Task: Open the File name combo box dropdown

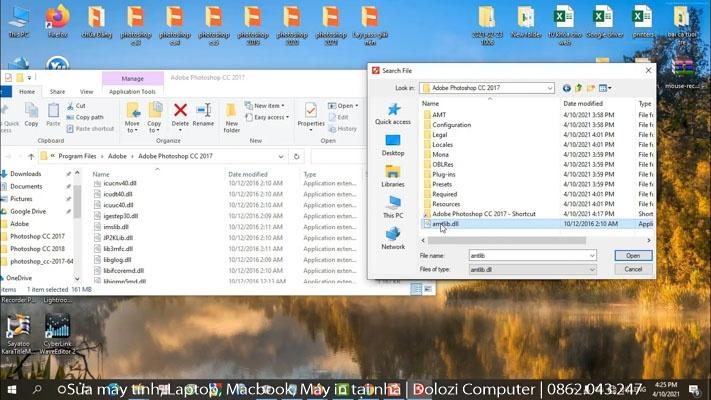Action: coord(592,256)
